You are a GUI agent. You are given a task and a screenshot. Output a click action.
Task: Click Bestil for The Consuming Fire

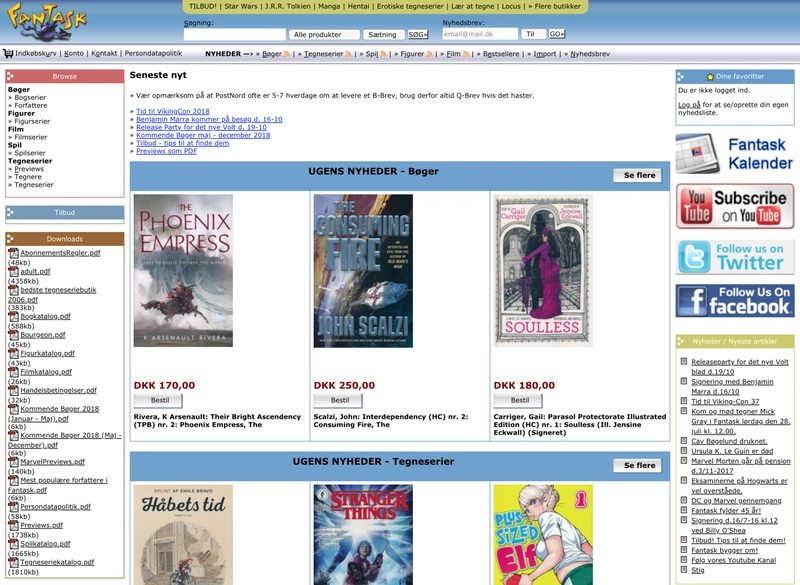339,400
